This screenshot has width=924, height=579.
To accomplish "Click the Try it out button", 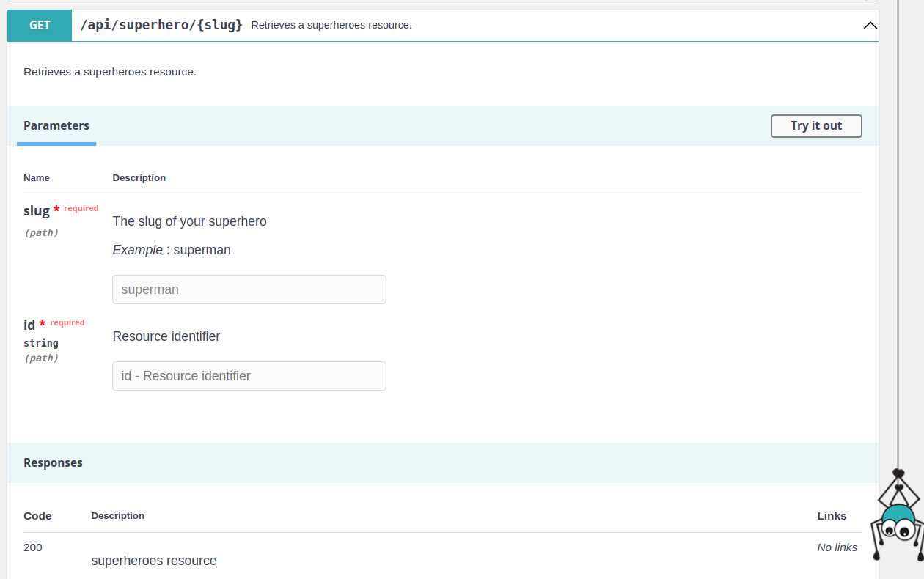I will pos(816,126).
